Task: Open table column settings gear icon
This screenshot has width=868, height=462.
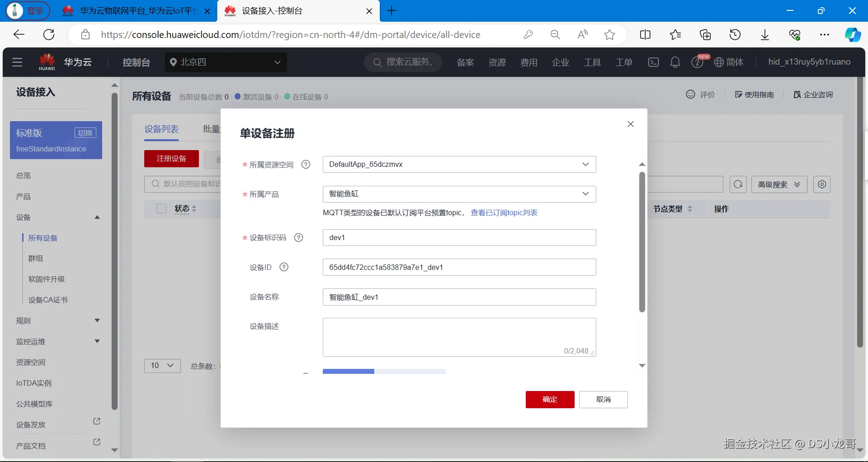Action: click(822, 184)
